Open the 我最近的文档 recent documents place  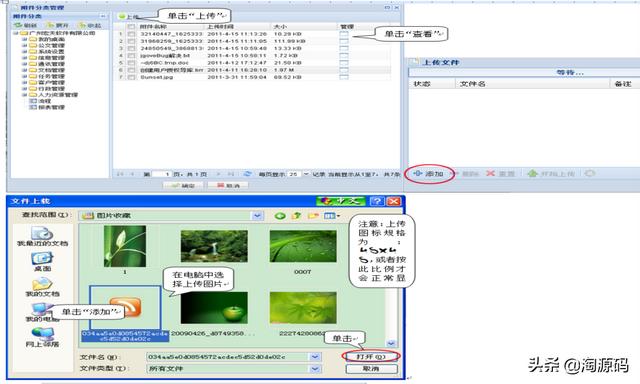pyautogui.click(x=42, y=237)
